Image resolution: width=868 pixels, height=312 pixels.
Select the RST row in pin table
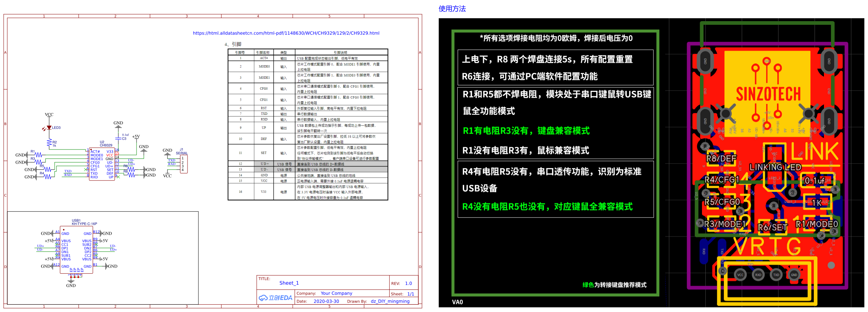308,108
